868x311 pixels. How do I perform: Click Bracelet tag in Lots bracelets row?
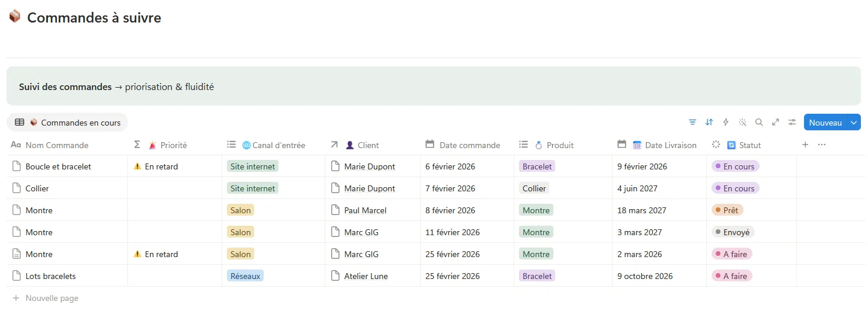(x=537, y=276)
